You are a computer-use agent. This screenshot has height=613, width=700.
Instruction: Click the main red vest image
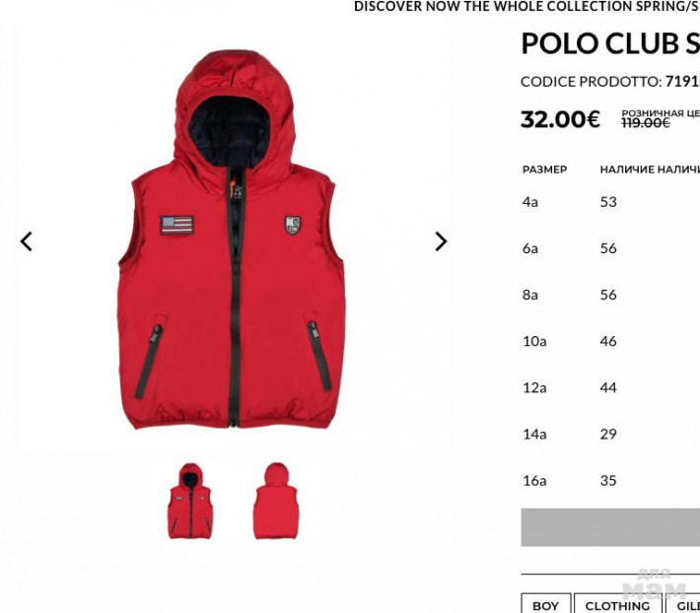pos(232,239)
